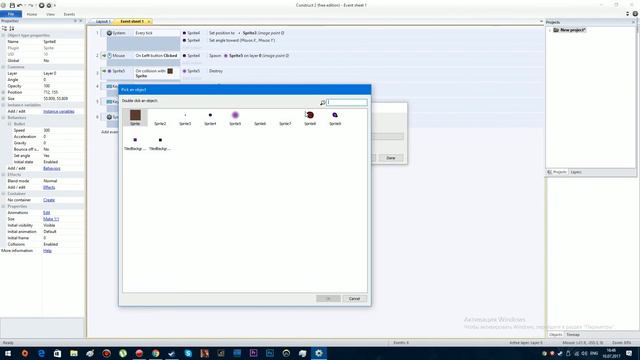This screenshot has width=640, height=360.
Task: Open the View ribbon tab
Action: [50, 14]
